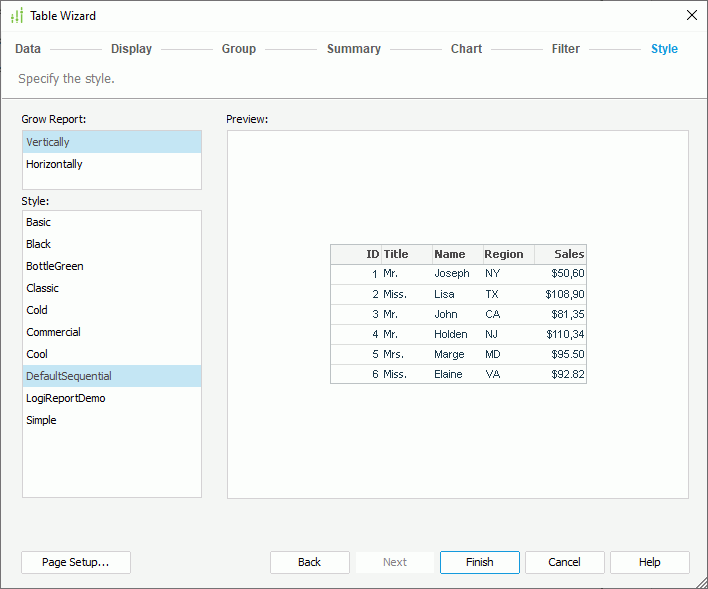Image resolution: width=708 pixels, height=589 pixels.
Task: Choose Vertically grow report option
Action: point(48,142)
